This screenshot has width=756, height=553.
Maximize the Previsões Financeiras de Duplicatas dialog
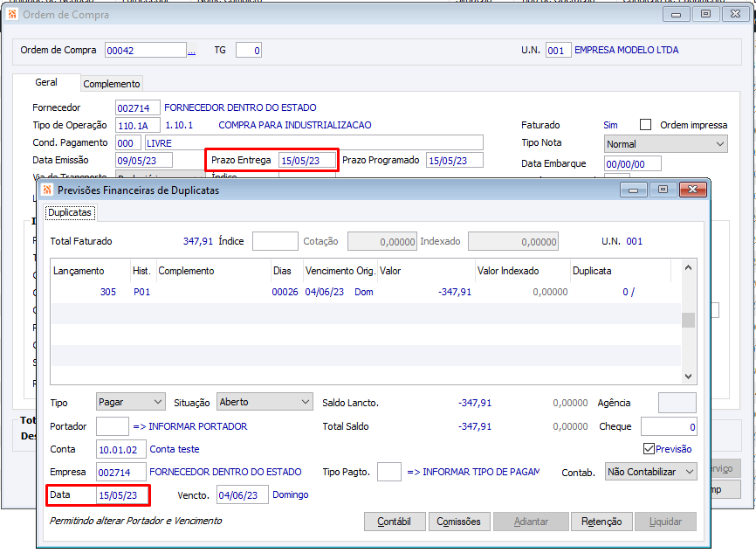pos(663,190)
